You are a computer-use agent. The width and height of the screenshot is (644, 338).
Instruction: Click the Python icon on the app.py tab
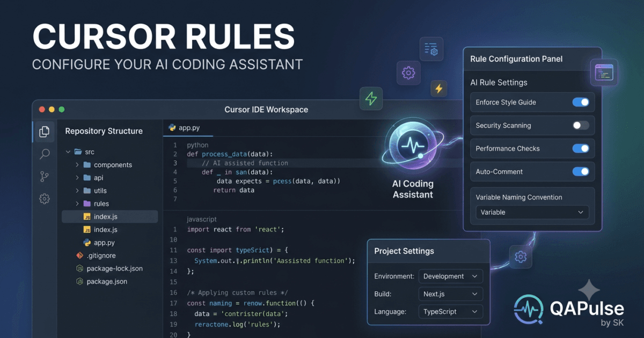tap(172, 128)
